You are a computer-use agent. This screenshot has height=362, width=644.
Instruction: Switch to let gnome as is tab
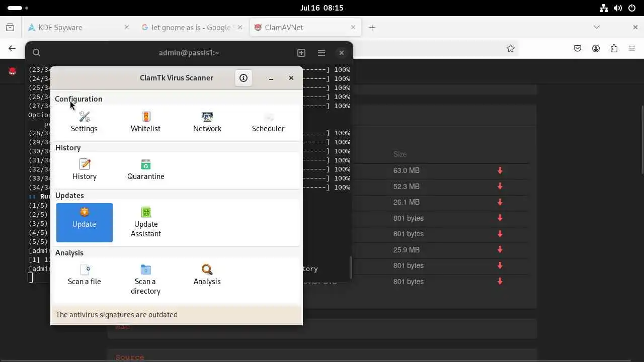(x=190, y=28)
